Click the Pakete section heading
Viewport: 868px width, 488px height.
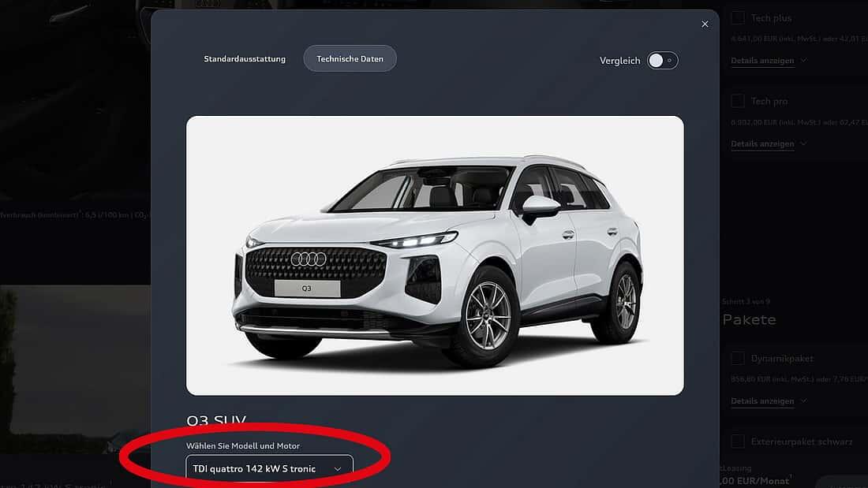point(749,319)
